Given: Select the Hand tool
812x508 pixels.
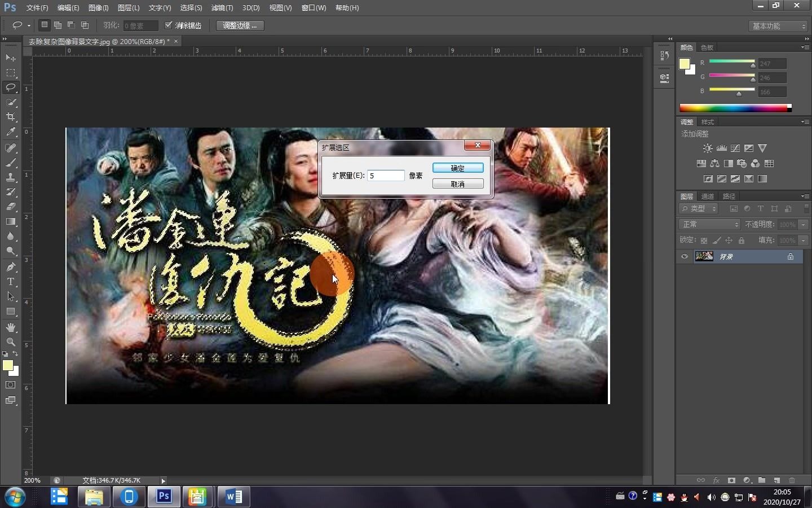Looking at the screenshot, I should [x=11, y=327].
